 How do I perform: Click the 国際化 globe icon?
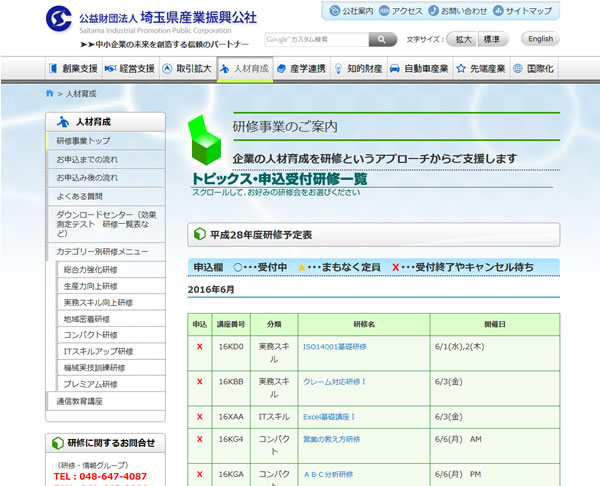point(518,69)
